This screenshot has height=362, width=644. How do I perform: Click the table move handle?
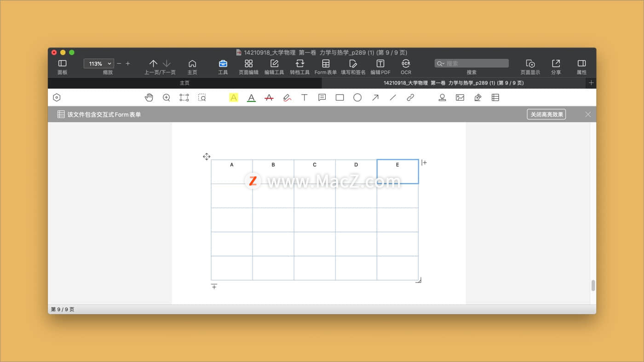point(207,157)
